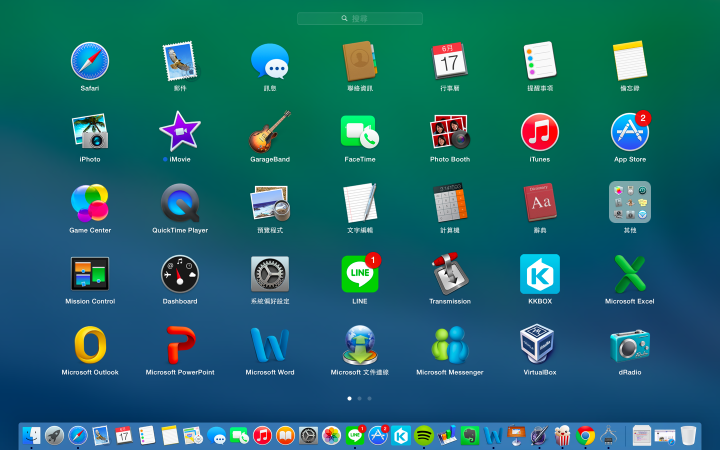
Task: Open the Contacts address book app
Action: click(x=360, y=61)
